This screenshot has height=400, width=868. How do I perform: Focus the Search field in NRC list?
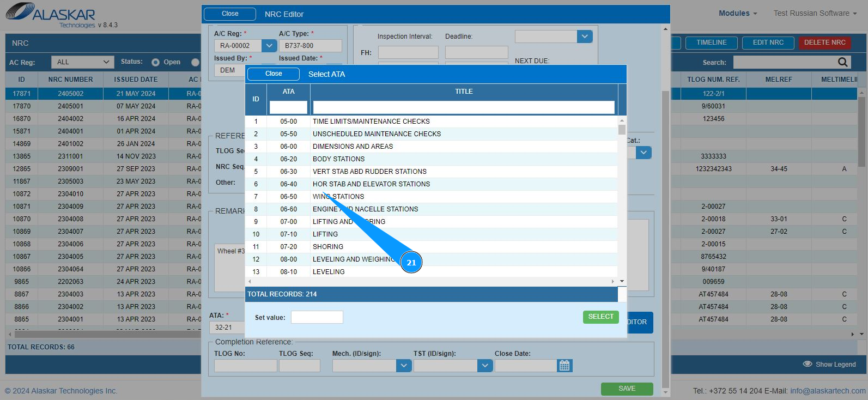(785, 62)
